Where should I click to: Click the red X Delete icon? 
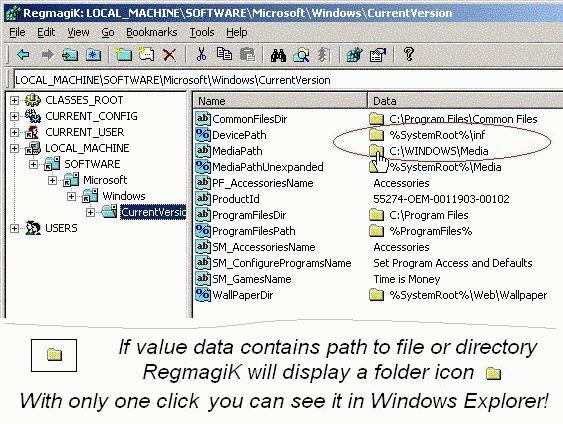pyautogui.click(x=169, y=55)
